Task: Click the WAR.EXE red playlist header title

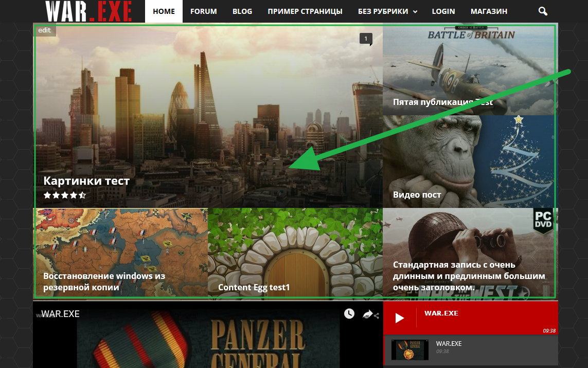Action: (x=441, y=313)
